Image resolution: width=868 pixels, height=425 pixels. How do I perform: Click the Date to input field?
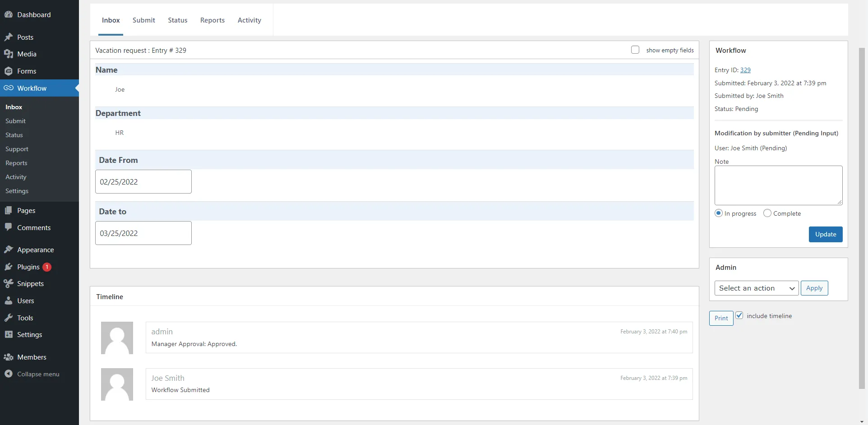pyautogui.click(x=143, y=233)
